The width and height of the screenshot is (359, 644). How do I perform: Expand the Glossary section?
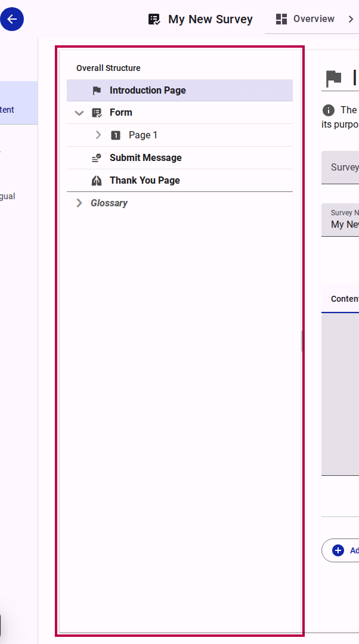tap(79, 203)
